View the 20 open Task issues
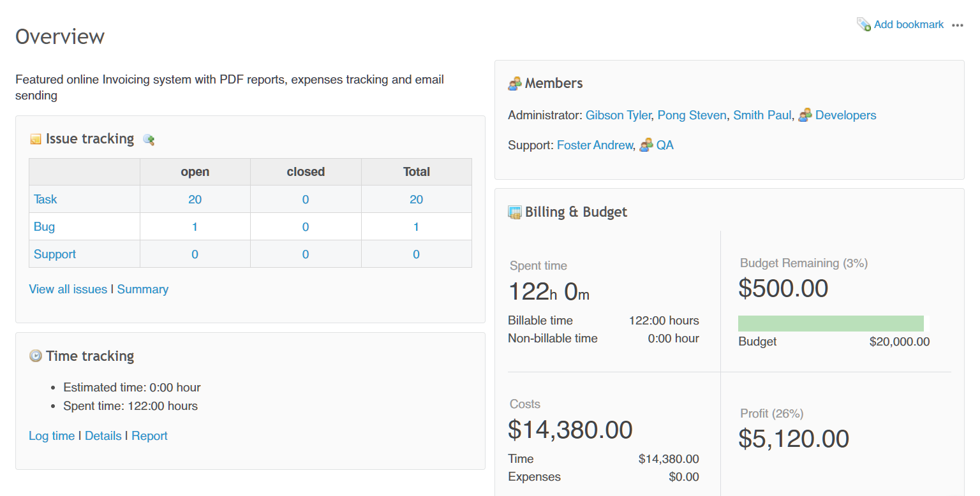 pyautogui.click(x=195, y=200)
